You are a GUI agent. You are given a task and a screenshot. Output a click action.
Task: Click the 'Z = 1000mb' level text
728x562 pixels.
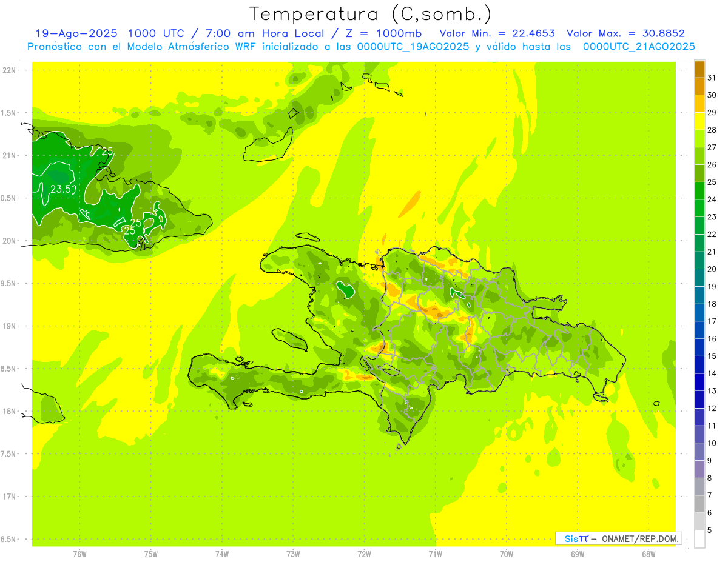(383, 33)
